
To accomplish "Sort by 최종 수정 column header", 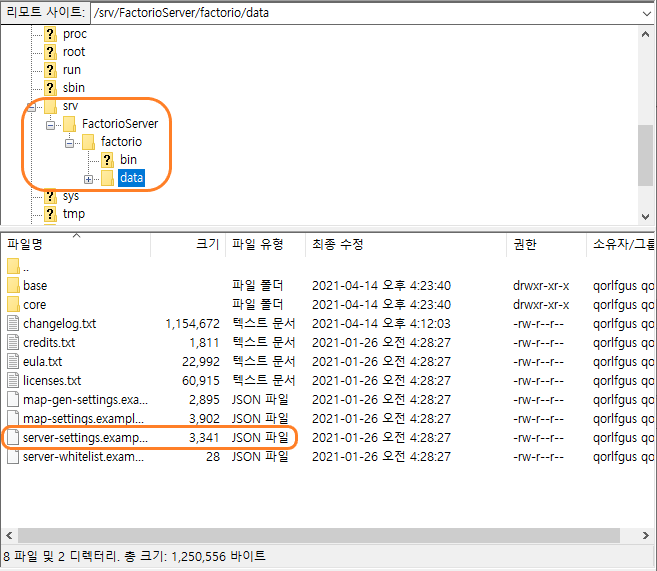I will point(406,244).
